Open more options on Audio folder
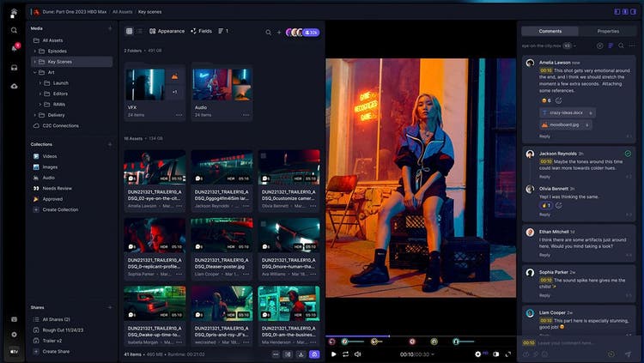The width and height of the screenshot is (644, 363). pos(246,115)
